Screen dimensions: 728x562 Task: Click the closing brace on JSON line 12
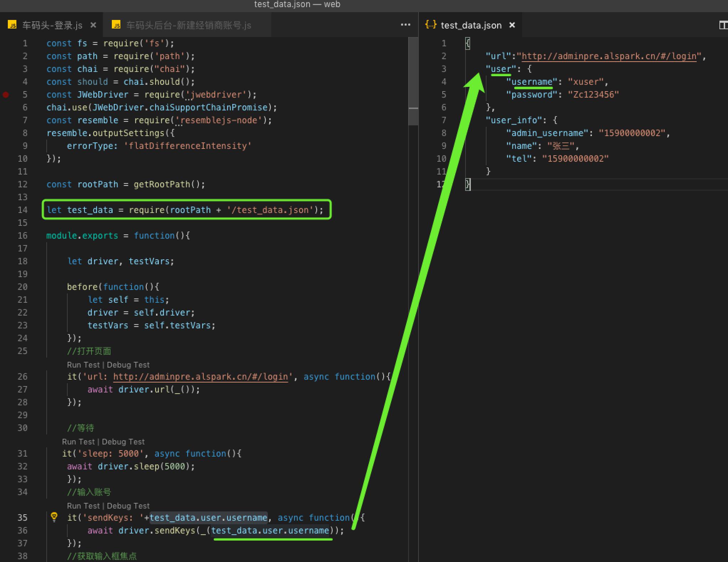[468, 184]
